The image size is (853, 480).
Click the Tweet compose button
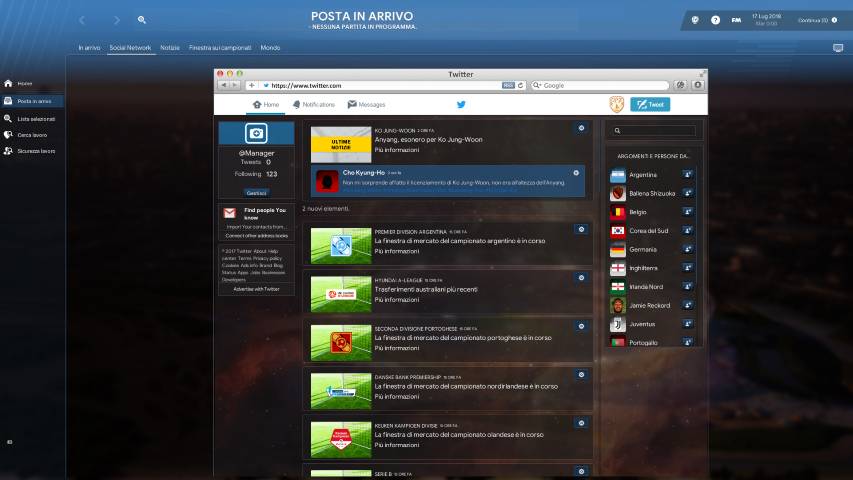tap(650, 104)
